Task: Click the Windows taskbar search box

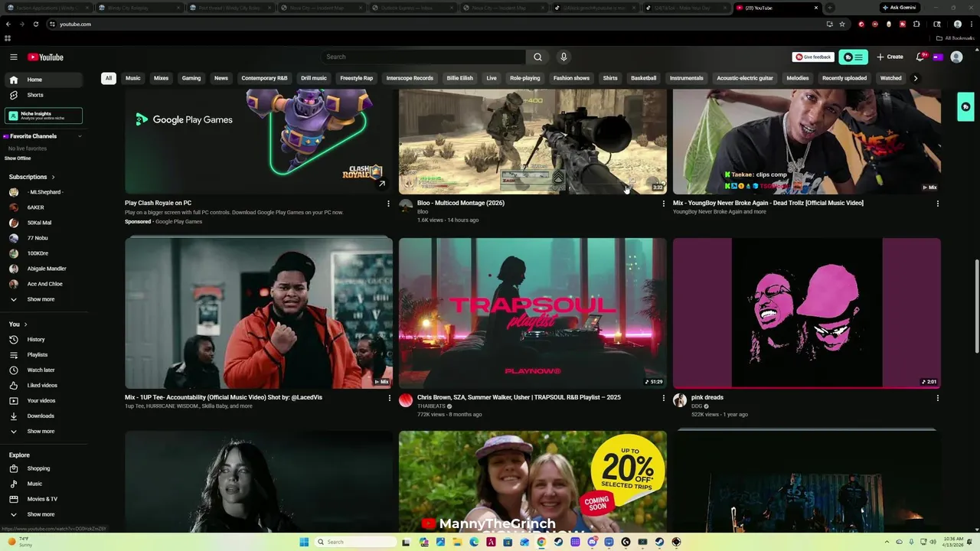Action: pos(354,542)
